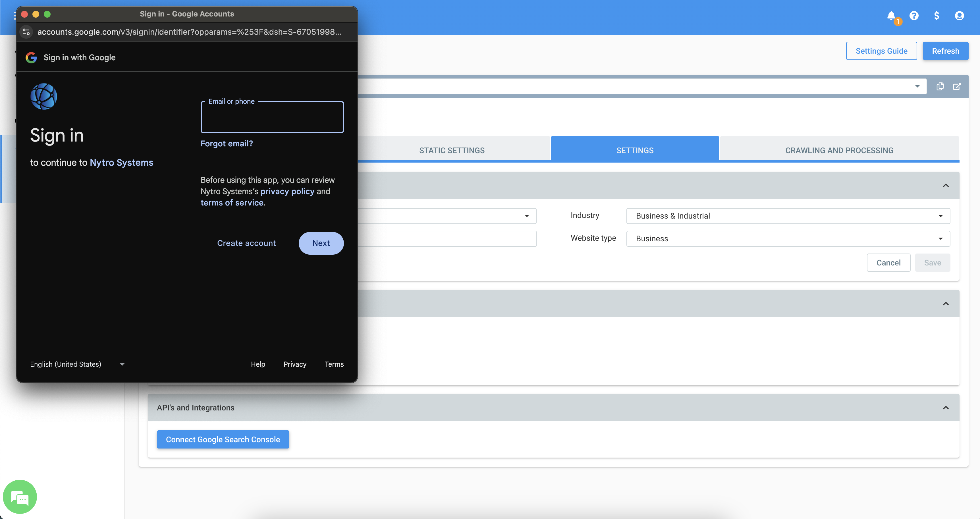The image size is (980, 519).
Task: Focus the Email or phone field
Action: coord(272,117)
